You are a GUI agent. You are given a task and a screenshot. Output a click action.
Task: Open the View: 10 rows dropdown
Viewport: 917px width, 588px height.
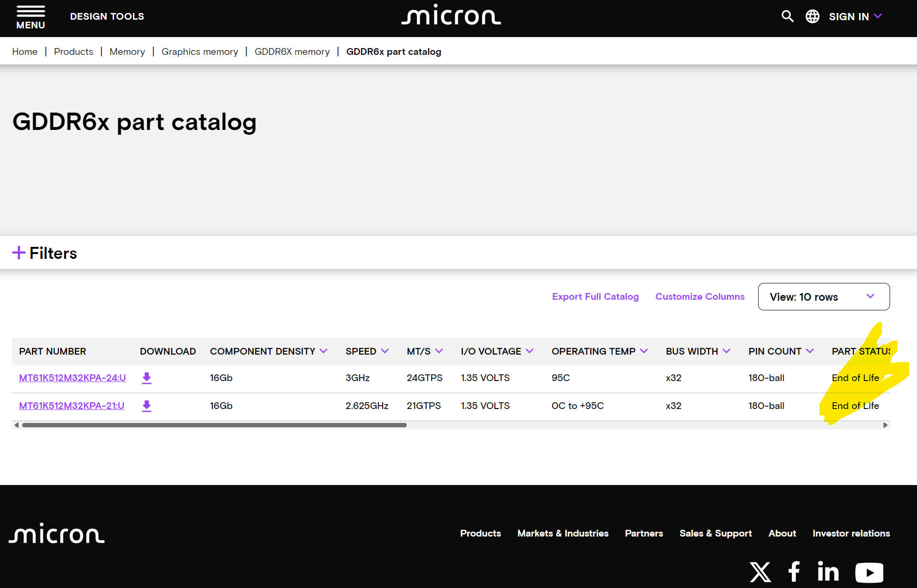[x=824, y=297]
